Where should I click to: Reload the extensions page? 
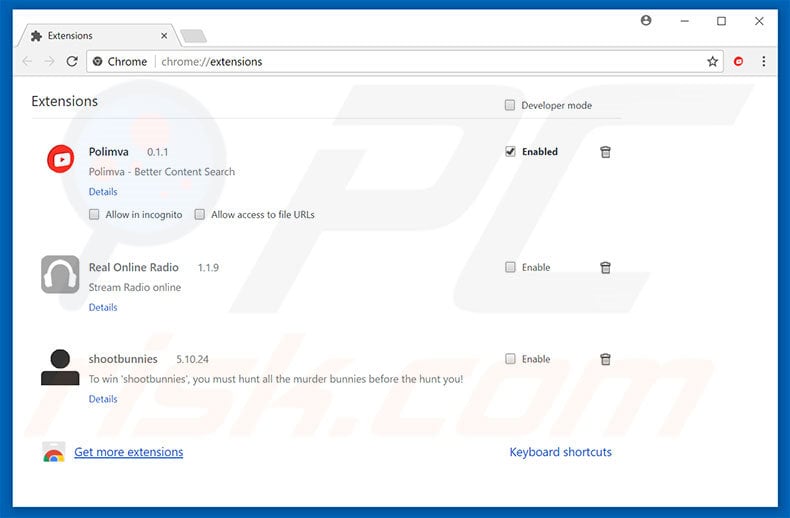point(72,61)
